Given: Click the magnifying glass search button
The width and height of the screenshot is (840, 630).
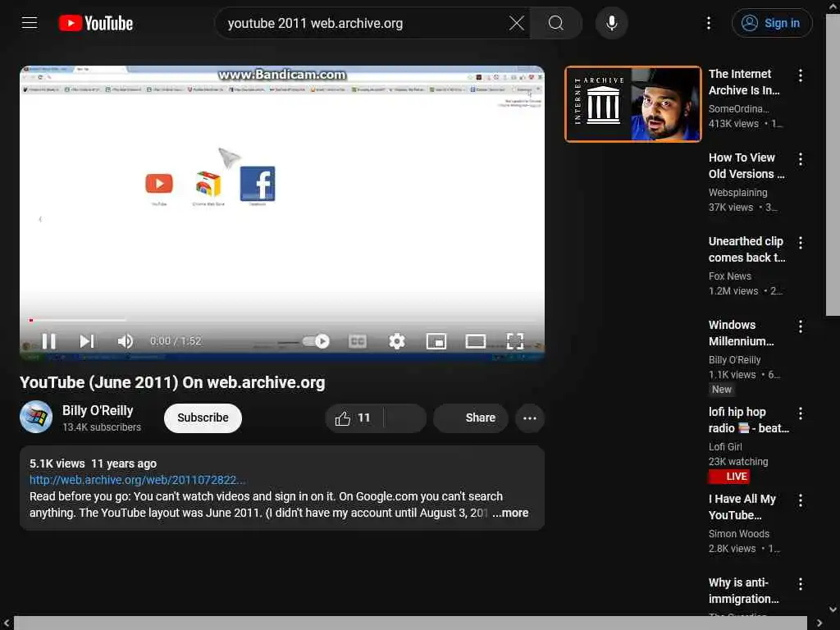Looking at the screenshot, I should (556, 23).
